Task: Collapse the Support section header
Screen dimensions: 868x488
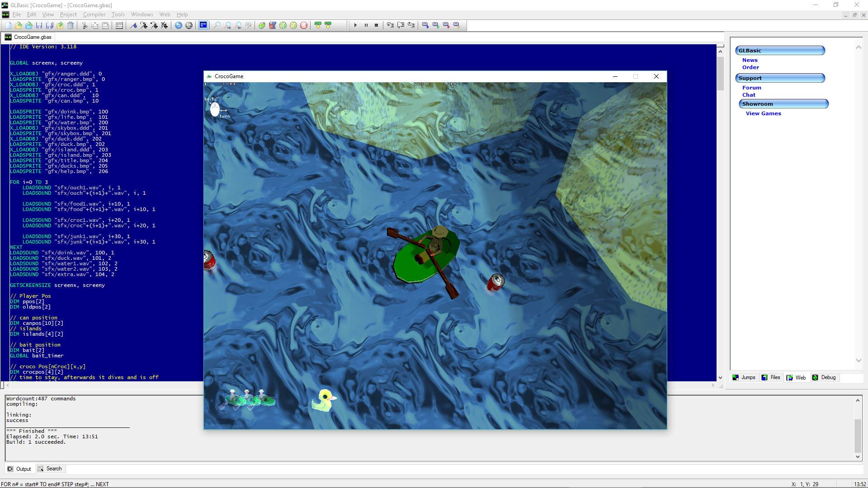Action: pyautogui.click(x=780, y=78)
